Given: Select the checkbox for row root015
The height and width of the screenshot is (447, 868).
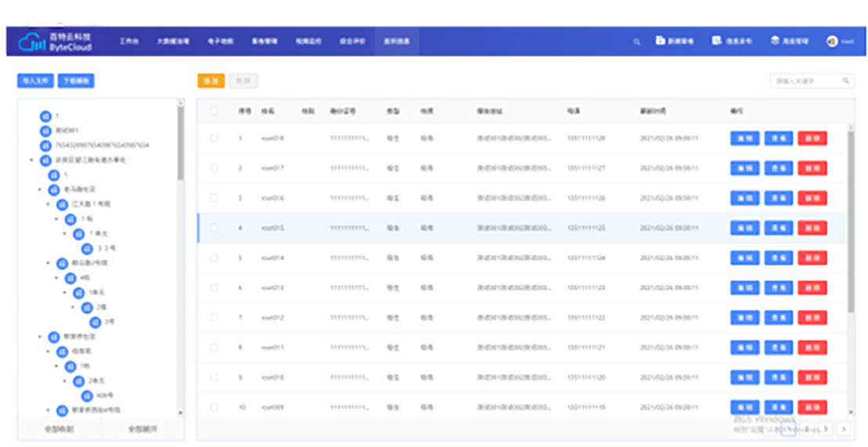Looking at the screenshot, I should pyautogui.click(x=214, y=228).
